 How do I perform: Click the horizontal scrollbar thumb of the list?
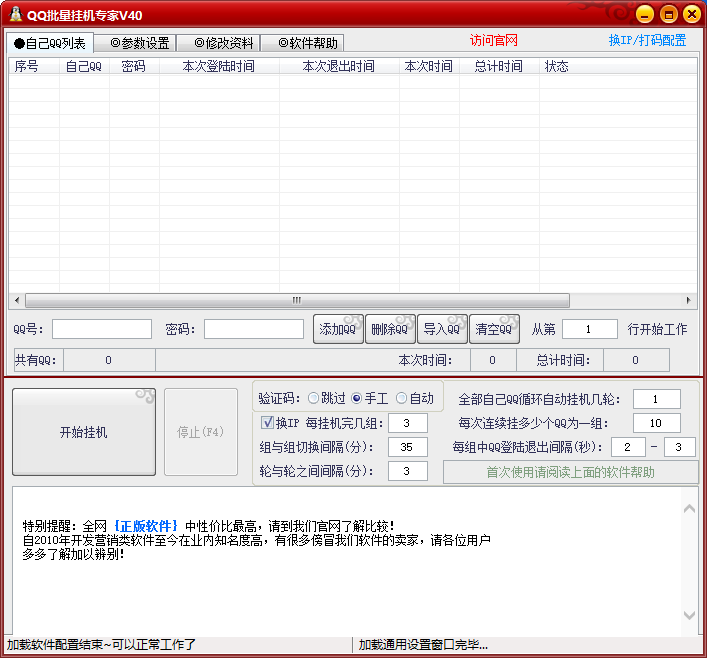click(297, 300)
